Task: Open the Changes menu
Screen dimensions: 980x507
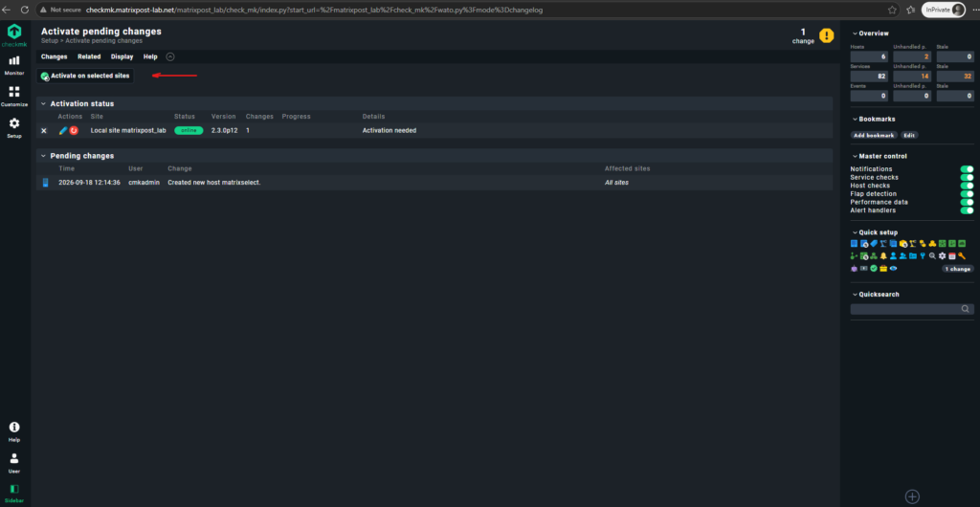Action: (x=55, y=56)
